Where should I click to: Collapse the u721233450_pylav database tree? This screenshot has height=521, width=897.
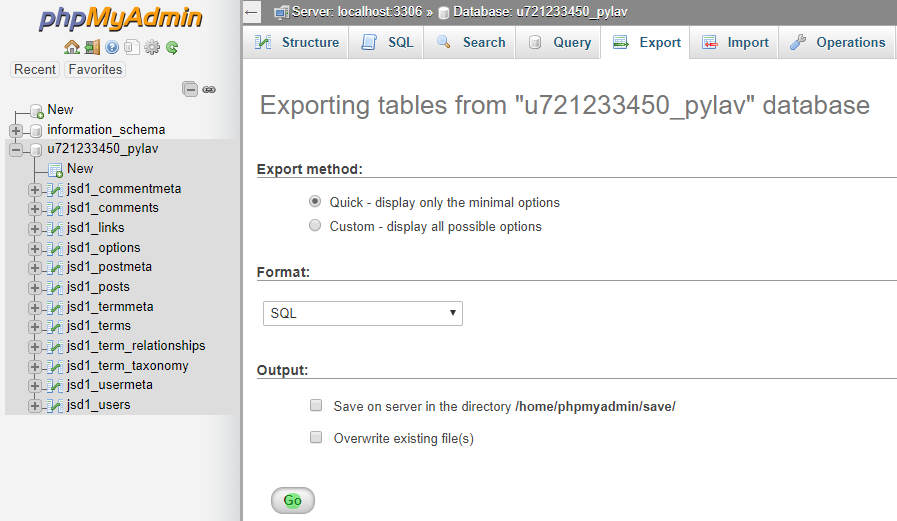click(x=15, y=149)
